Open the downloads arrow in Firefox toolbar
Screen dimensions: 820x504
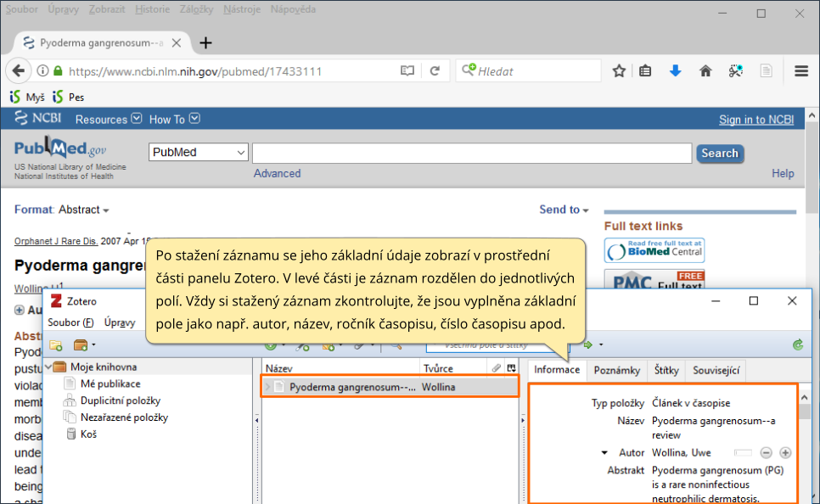(675, 71)
